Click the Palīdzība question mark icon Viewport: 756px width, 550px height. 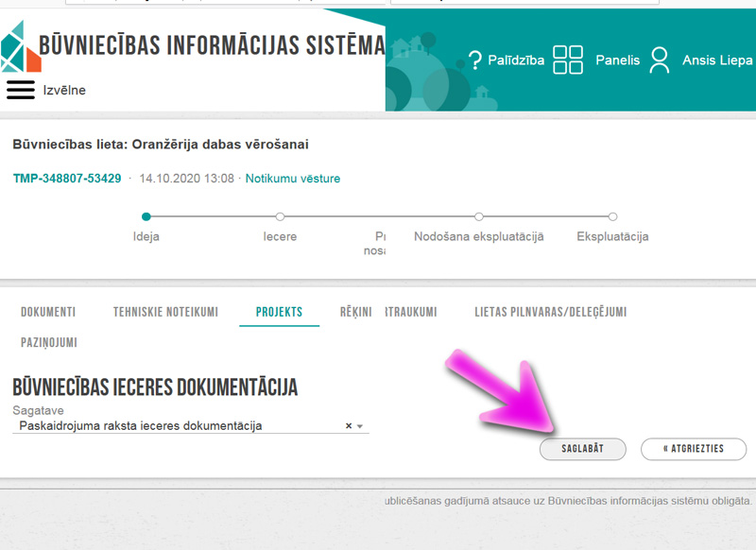474,60
